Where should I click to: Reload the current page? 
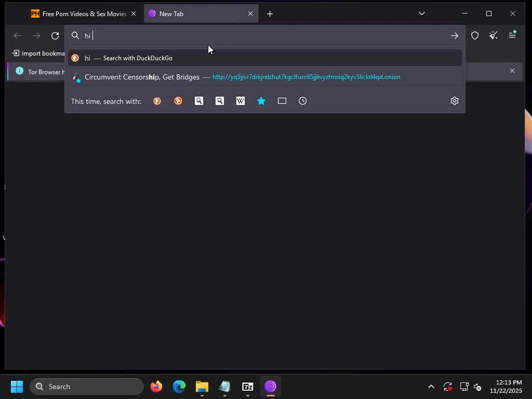pyautogui.click(x=55, y=36)
